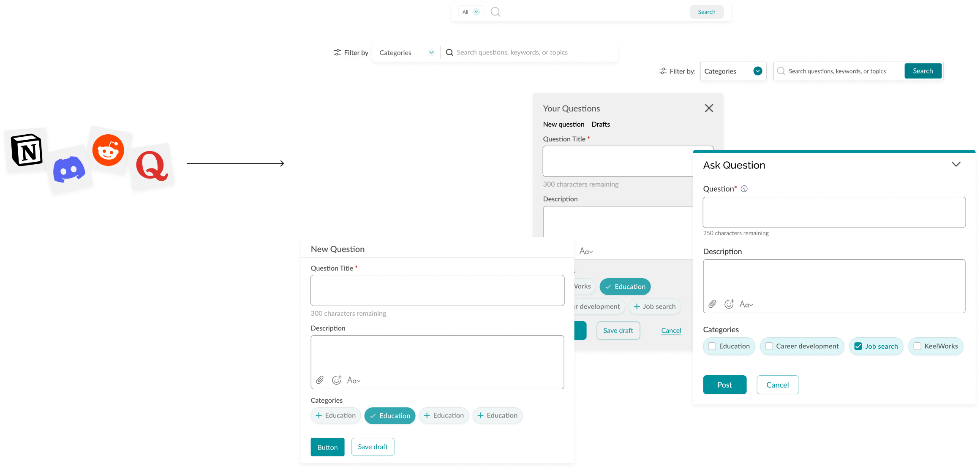Click Save draft in New Question panel
The height and width of the screenshot is (469, 980).
click(373, 447)
